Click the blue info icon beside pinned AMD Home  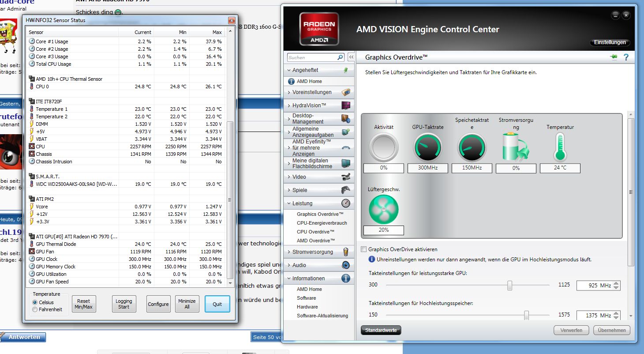tap(291, 81)
